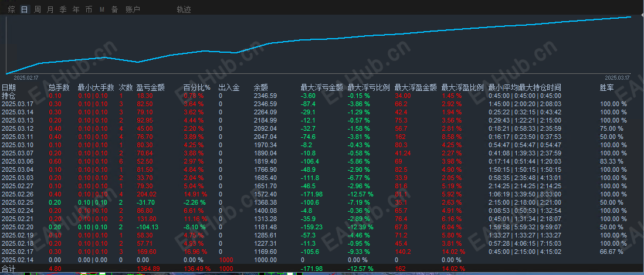Click the M tab
The width and height of the screenshot is (644, 275).
point(101,9)
